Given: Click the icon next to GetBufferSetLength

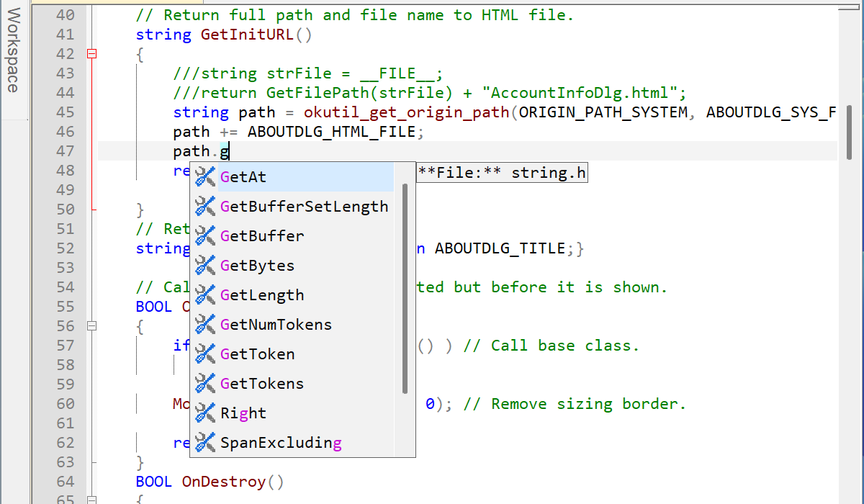Looking at the screenshot, I should (206, 207).
